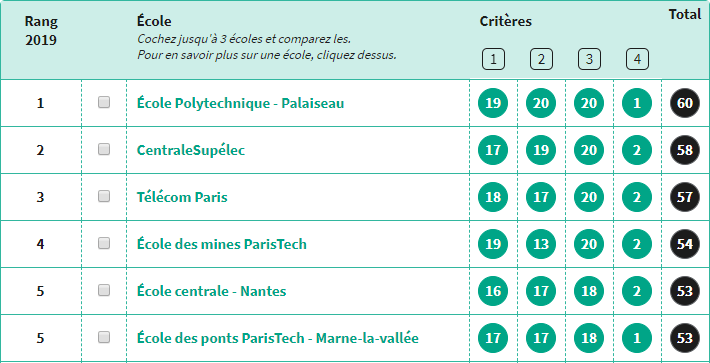Check the École Polytechnique - Palaiseau checkbox

click(x=104, y=102)
